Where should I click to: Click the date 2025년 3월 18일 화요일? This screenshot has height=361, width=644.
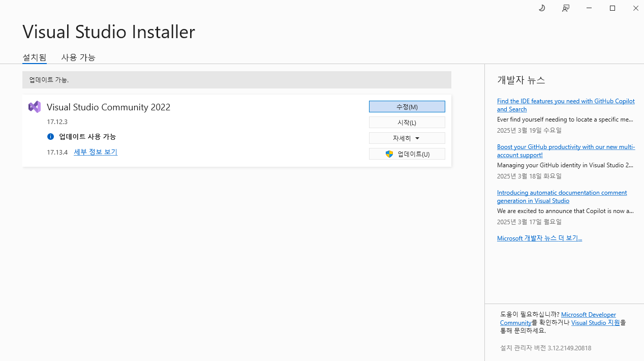(x=529, y=176)
